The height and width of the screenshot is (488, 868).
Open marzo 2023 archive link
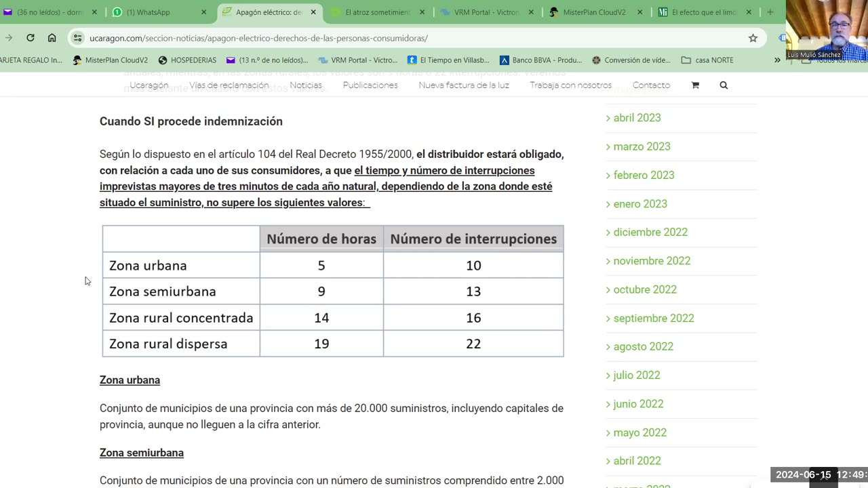(x=642, y=146)
